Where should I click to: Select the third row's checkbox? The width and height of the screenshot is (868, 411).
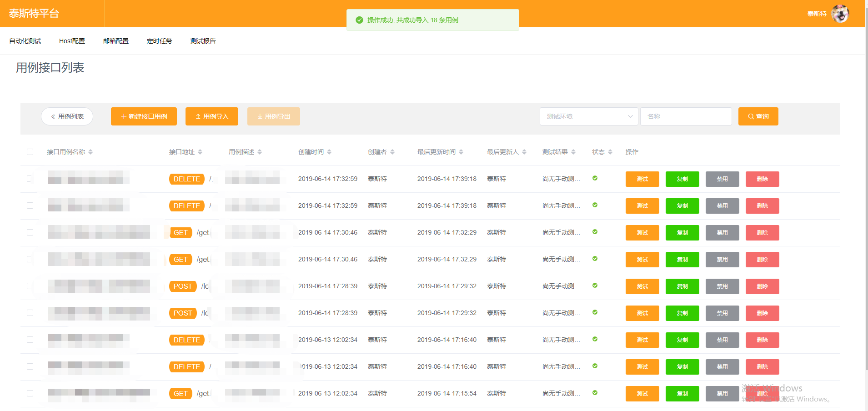click(x=30, y=232)
